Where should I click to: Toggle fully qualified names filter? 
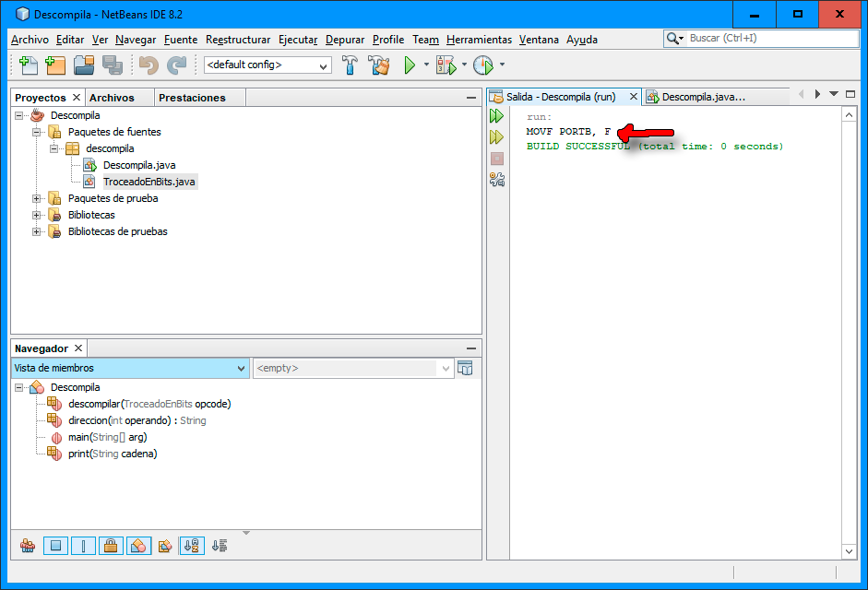click(x=165, y=547)
